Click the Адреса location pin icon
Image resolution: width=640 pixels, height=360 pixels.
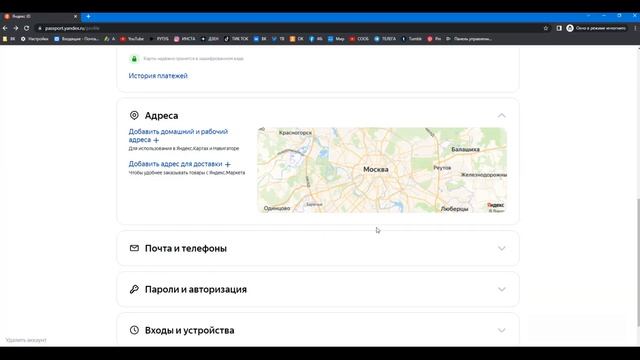click(134, 116)
